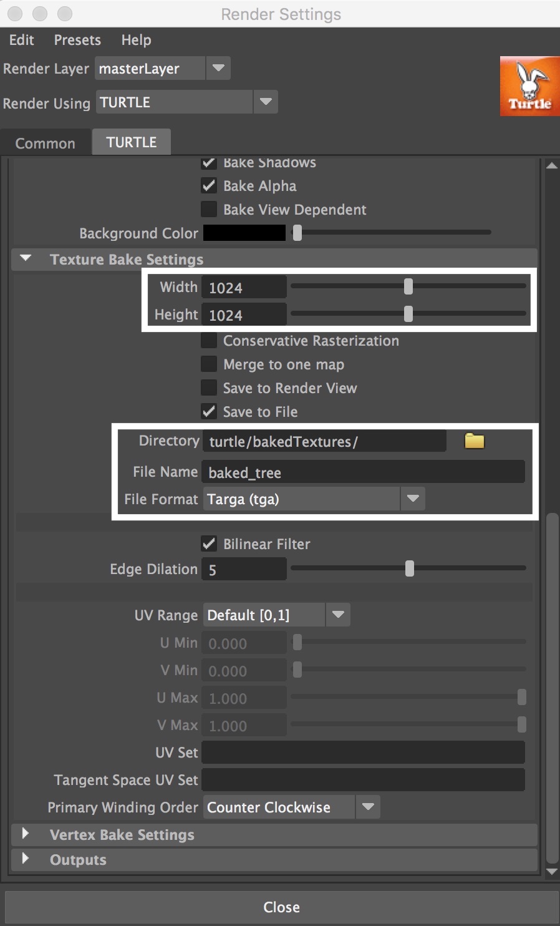The height and width of the screenshot is (926, 560).
Task: Click the Render Using label
Action: point(47,103)
